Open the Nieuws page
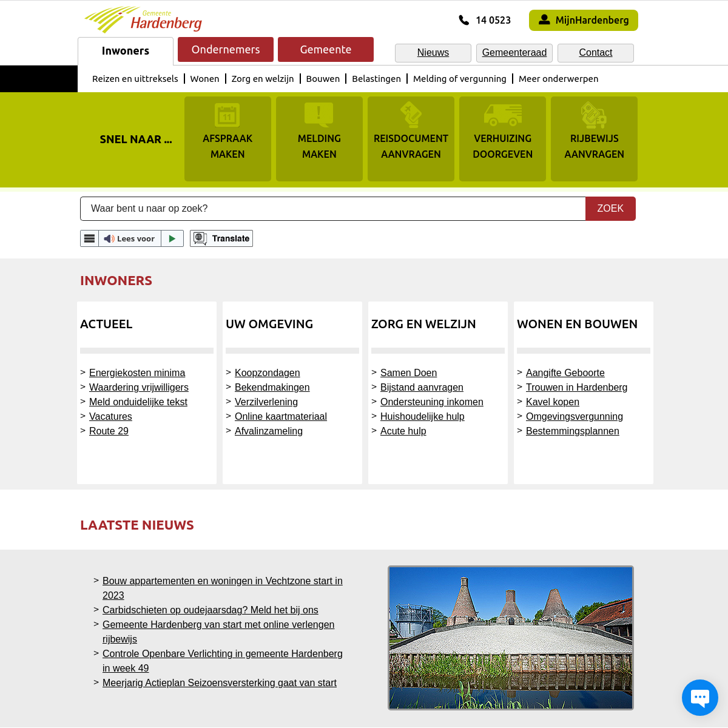 433,53
